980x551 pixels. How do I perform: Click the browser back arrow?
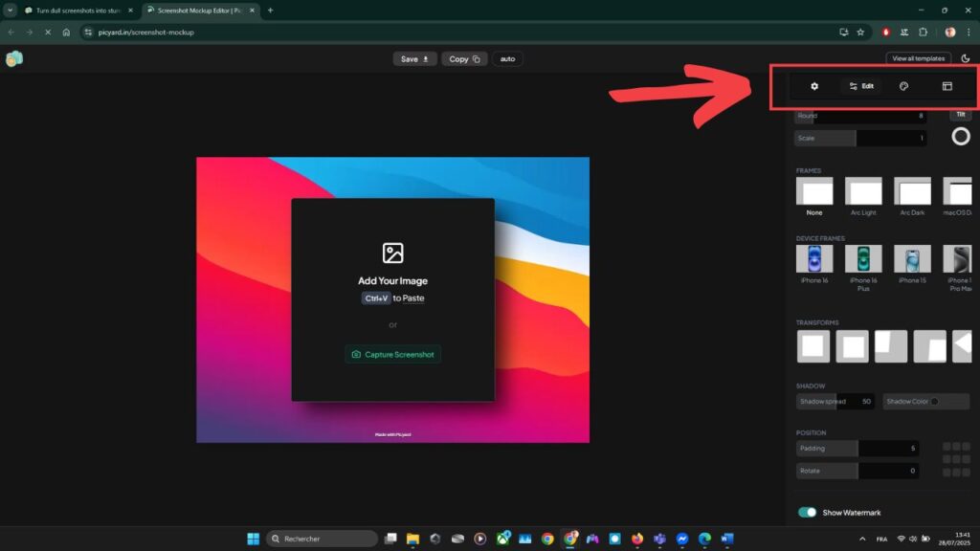[11, 33]
